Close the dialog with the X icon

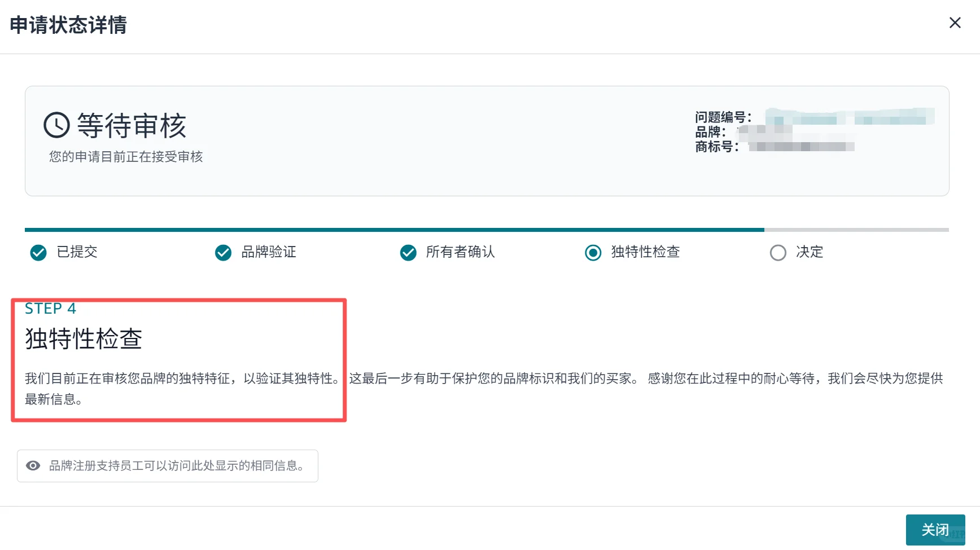(x=955, y=23)
